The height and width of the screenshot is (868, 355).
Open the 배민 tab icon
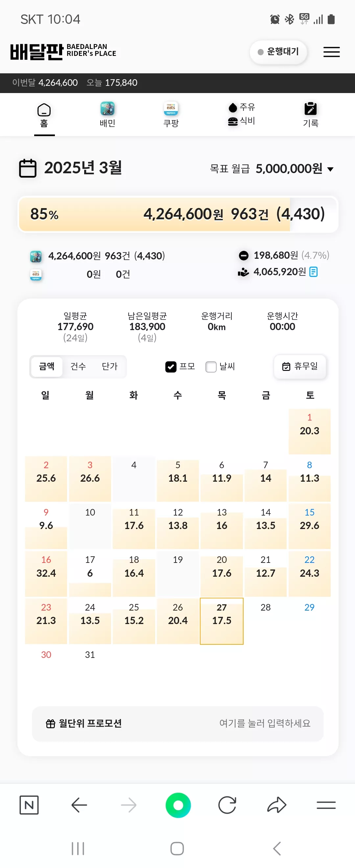[107, 109]
